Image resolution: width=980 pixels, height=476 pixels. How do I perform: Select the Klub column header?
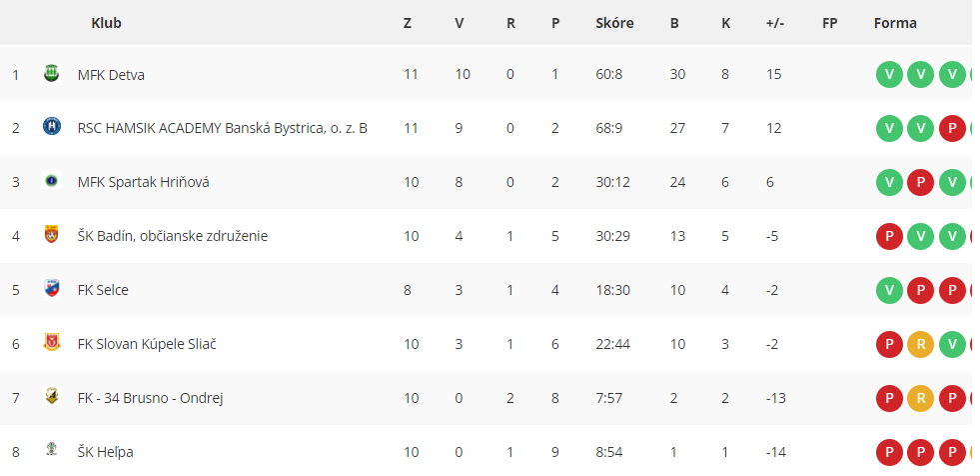[106, 23]
